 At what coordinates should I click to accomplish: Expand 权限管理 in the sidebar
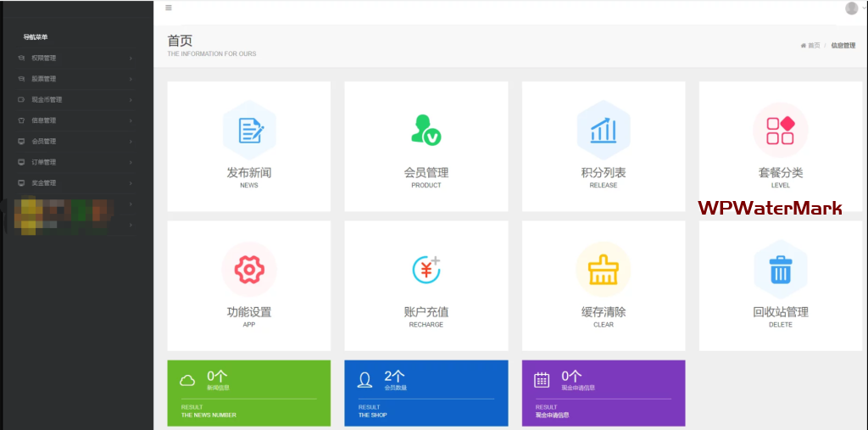[x=44, y=59]
